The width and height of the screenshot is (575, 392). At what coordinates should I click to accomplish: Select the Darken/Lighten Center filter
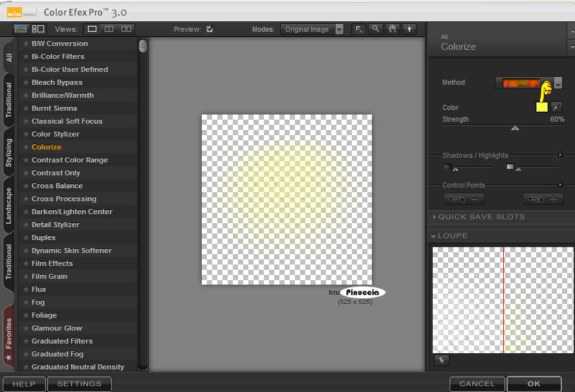72,212
